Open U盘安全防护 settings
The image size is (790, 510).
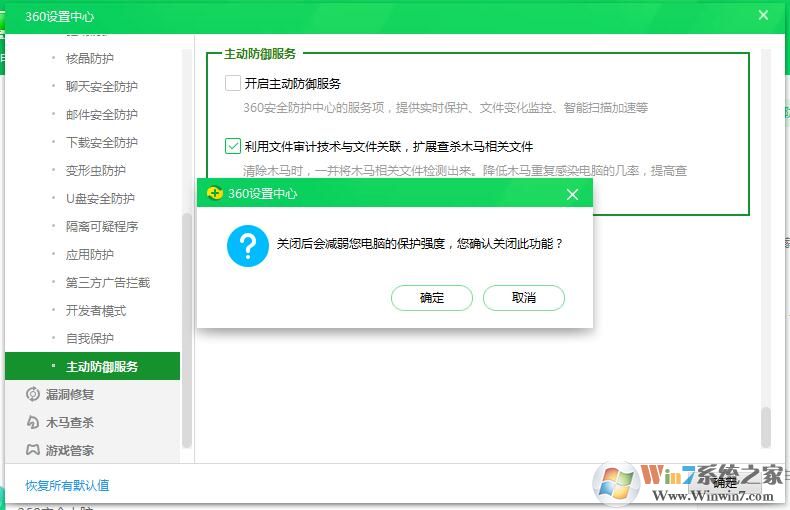coord(100,199)
